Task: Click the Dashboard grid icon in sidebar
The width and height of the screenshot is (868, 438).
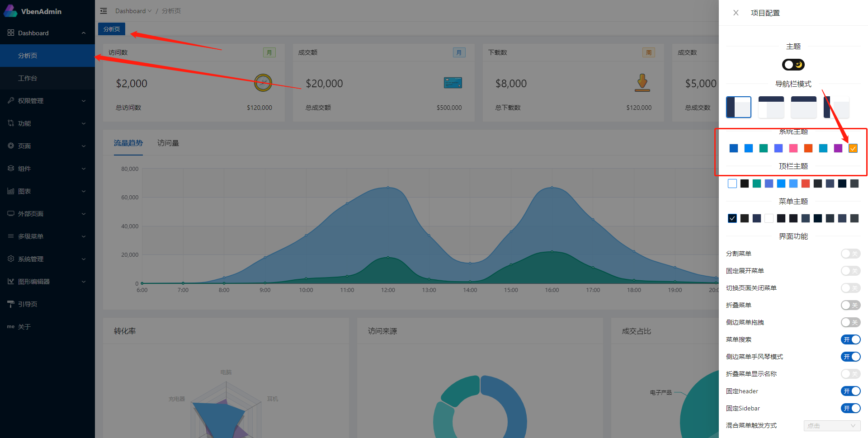Action: [11, 33]
